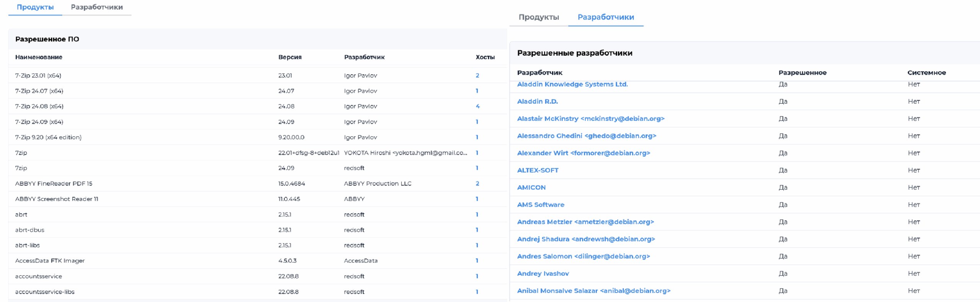
Task: Click host count for 7zip version 24.09
Action: (477, 168)
